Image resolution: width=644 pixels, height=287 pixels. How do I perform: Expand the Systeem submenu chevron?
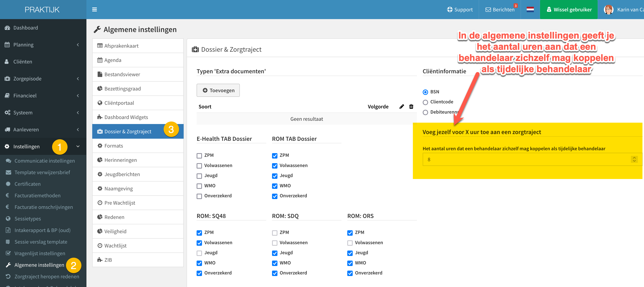78,113
